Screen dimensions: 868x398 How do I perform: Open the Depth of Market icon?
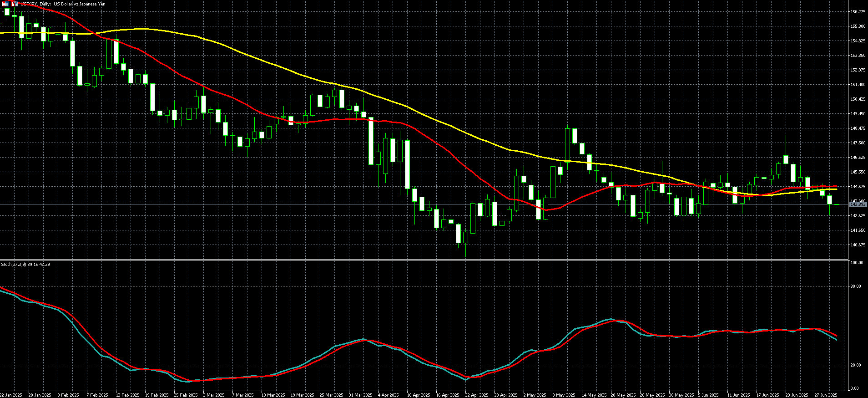point(15,4)
